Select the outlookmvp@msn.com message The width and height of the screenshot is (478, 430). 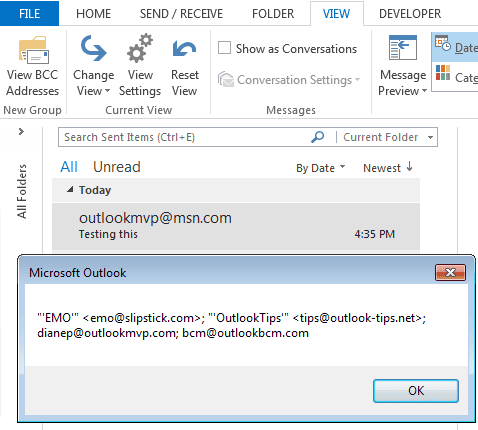[x=236, y=227]
